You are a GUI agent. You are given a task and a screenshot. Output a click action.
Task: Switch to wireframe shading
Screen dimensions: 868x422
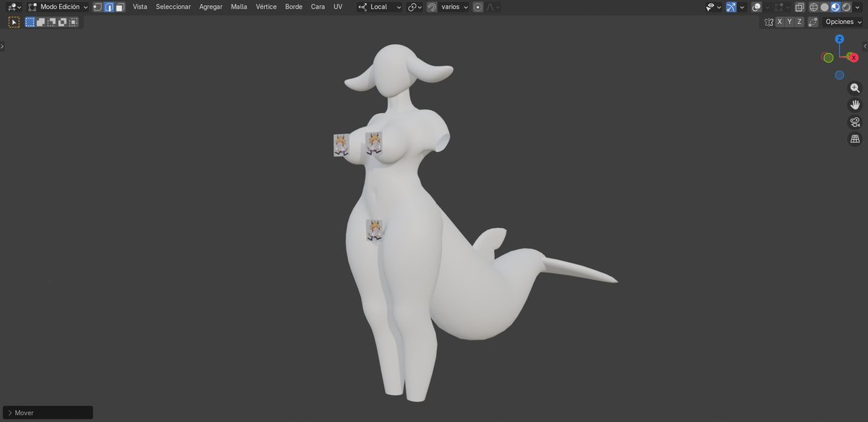(x=814, y=7)
